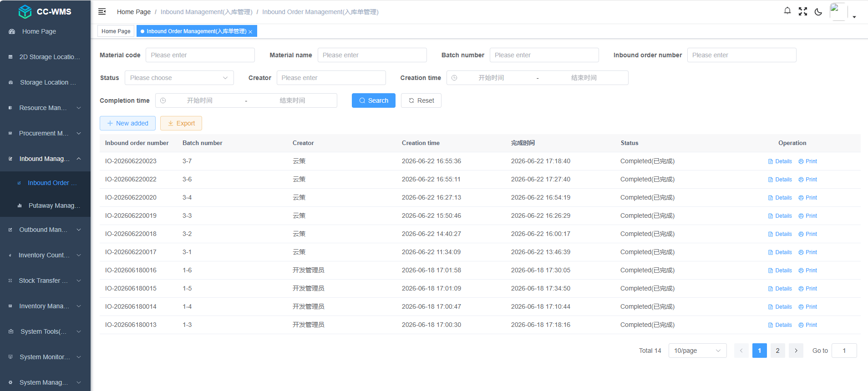868x391 pixels.
Task: Open Putaway Management submenu item
Action: 45,206
